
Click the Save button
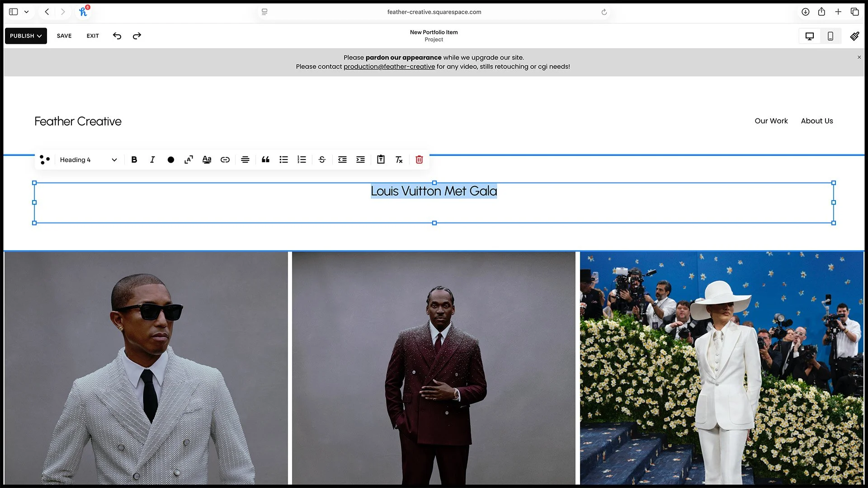coord(64,36)
